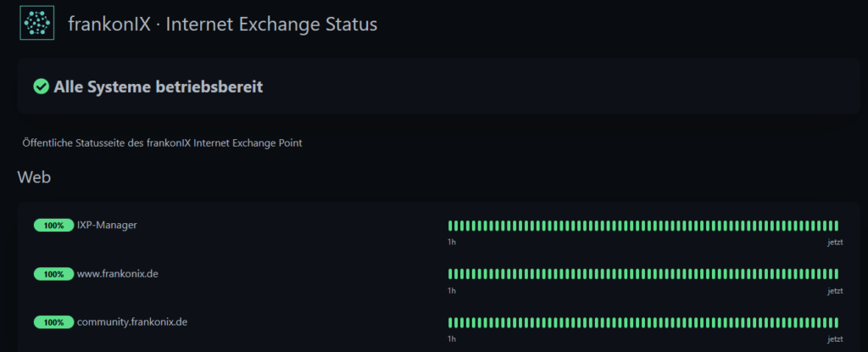868x352 pixels.
Task: Select the "Web" group heading
Action: coord(34,177)
